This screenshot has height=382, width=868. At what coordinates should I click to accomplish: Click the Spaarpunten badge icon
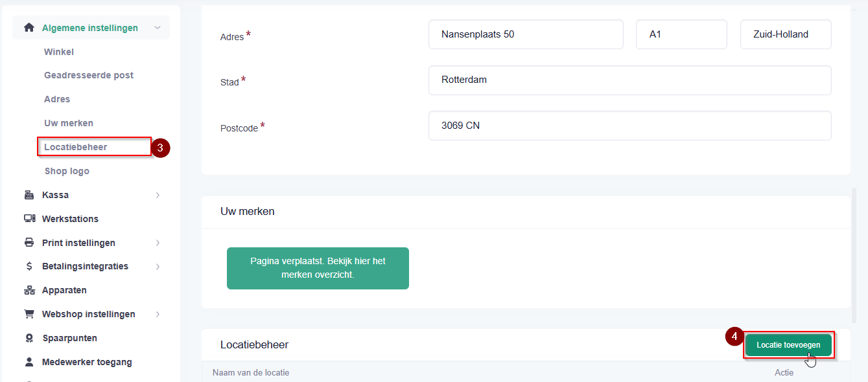pos(29,338)
